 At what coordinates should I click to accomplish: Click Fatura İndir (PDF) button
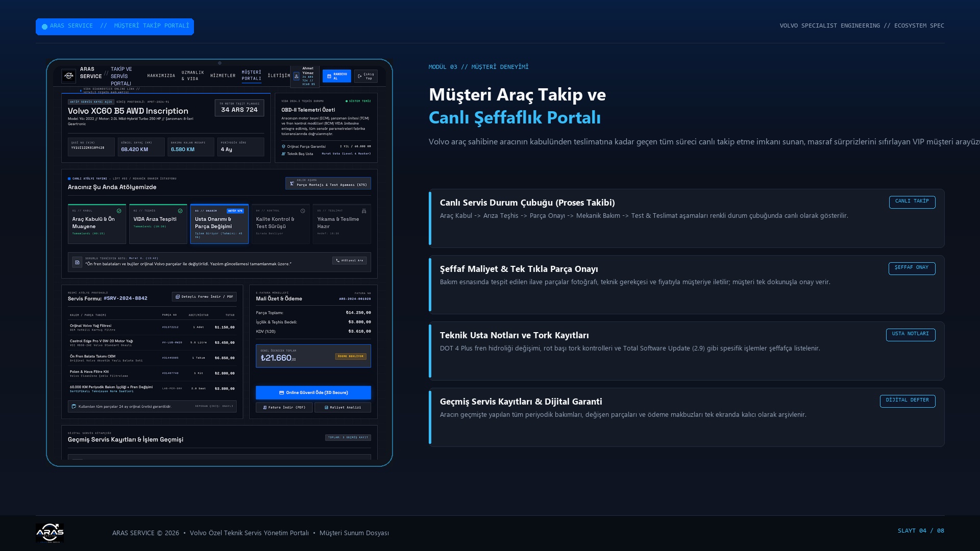pos(284,408)
